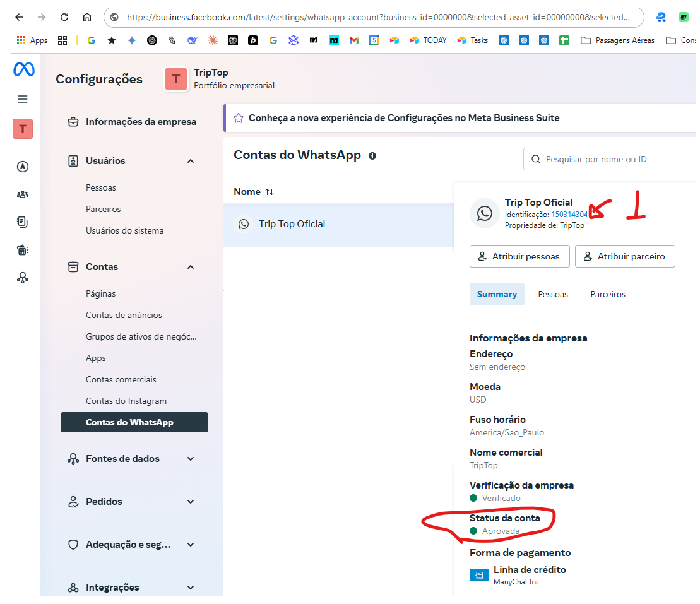Viewport: 700px width, 604px height.
Task: Open the Passagens Aéreas bookmark folder
Action: click(x=617, y=40)
